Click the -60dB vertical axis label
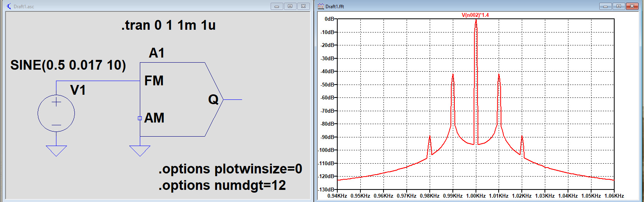This screenshot has width=644, height=202. [328, 97]
